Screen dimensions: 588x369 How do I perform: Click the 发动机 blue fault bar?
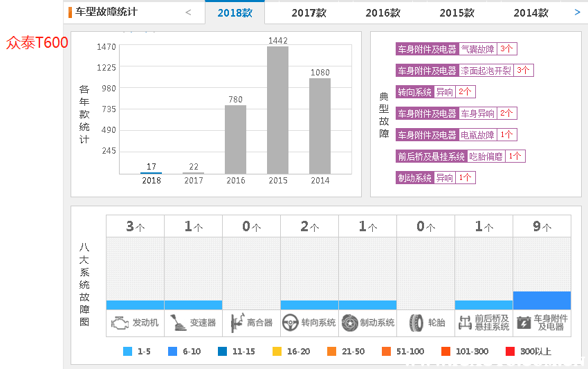click(135, 305)
